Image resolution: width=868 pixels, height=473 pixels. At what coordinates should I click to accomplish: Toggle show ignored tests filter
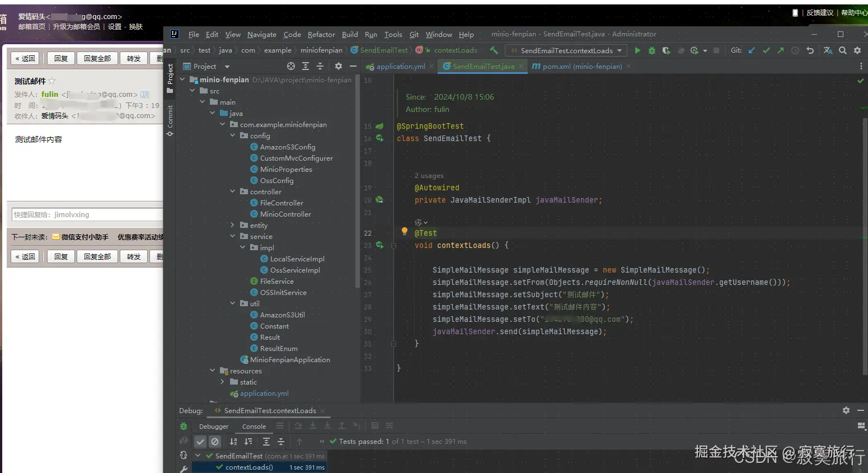point(214,442)
